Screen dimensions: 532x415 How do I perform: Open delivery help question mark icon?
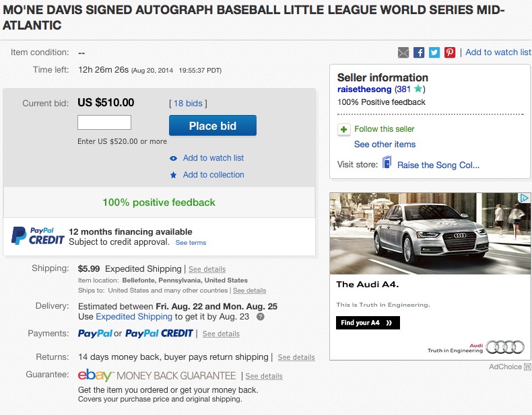pyautogui.click(x=260, y=317)
